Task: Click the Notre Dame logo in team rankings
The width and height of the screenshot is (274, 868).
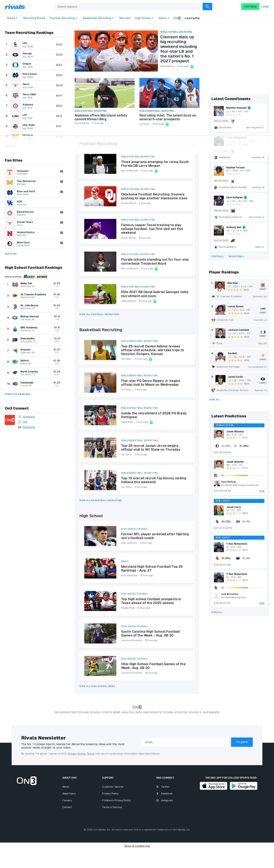Action: (x=15, y=75)
